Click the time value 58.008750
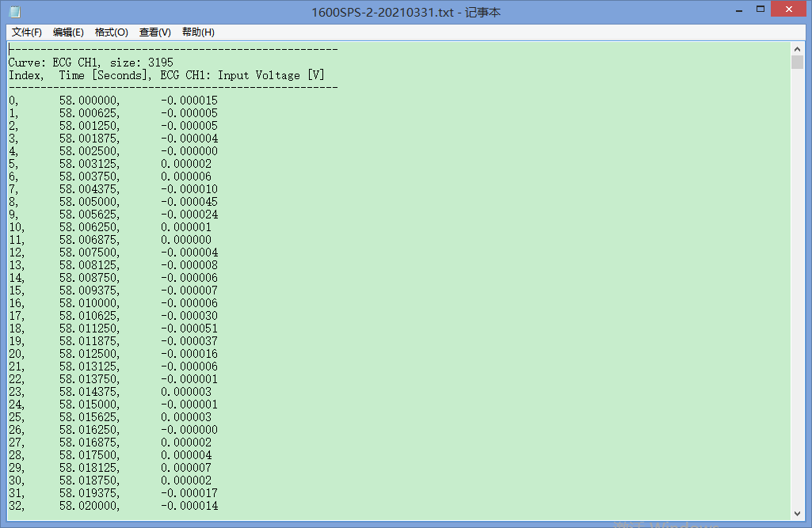The image size is (812, 528). tap(89, 278)
